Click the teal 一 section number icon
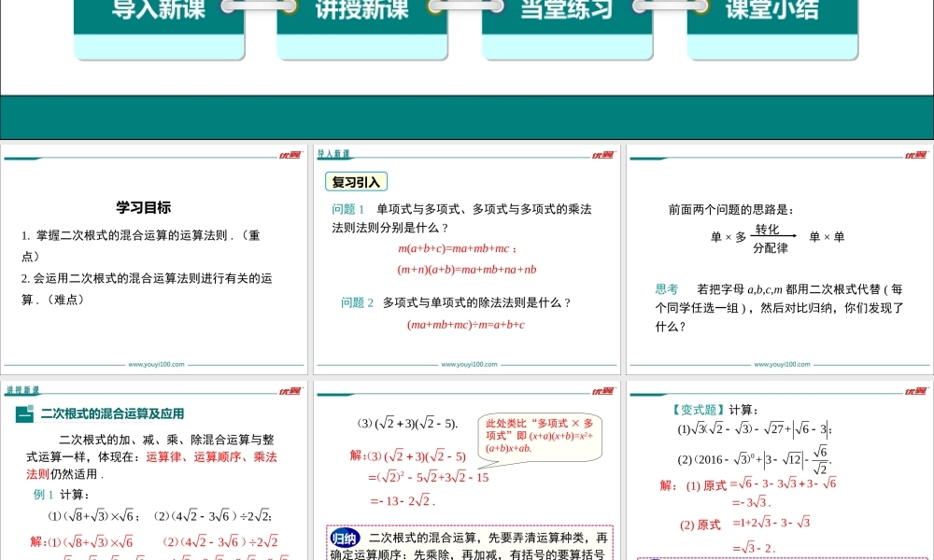The height and width of the screenshot is (560, 934). pyautogui.click(x=25, y=414)
